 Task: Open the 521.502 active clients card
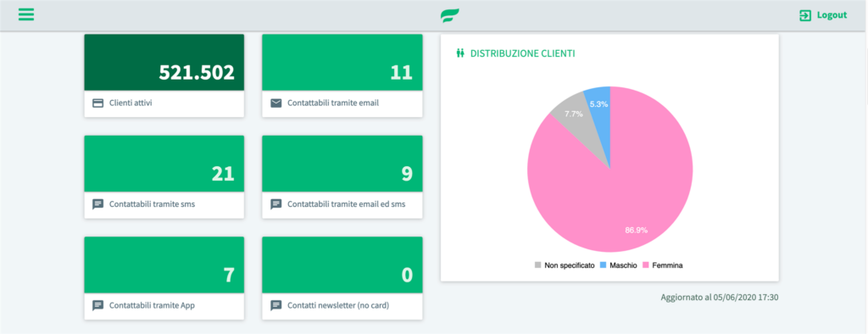tap(164, 76)
